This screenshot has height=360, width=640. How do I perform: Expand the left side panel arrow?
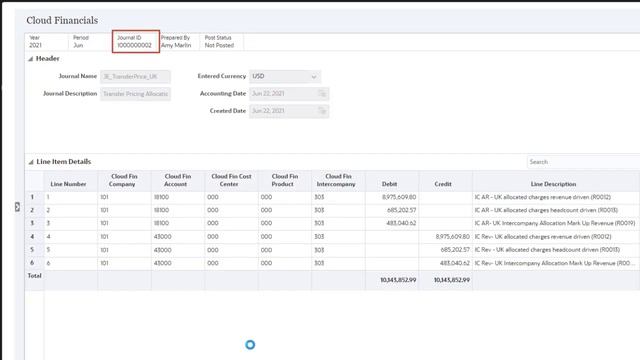pos(17,207)
